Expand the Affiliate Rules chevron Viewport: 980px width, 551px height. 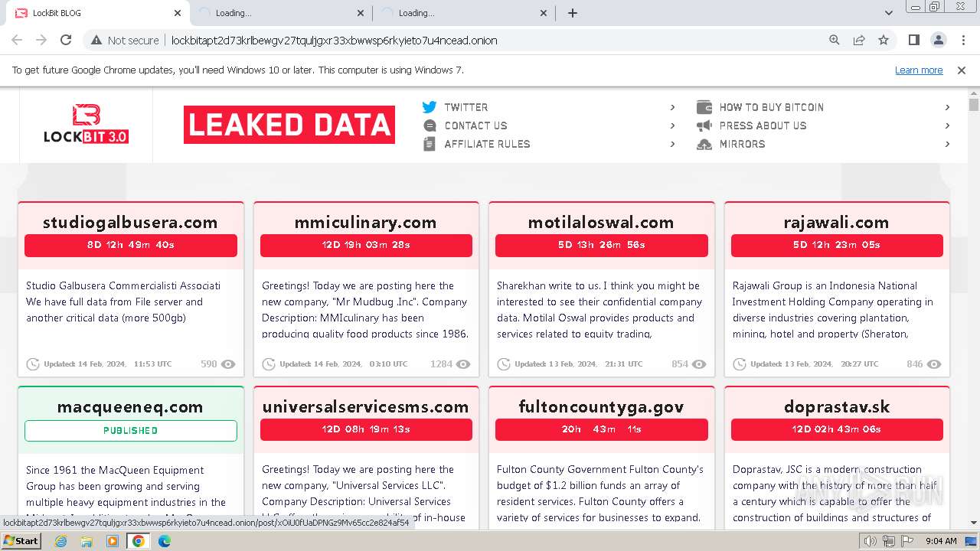click(672, 144)
